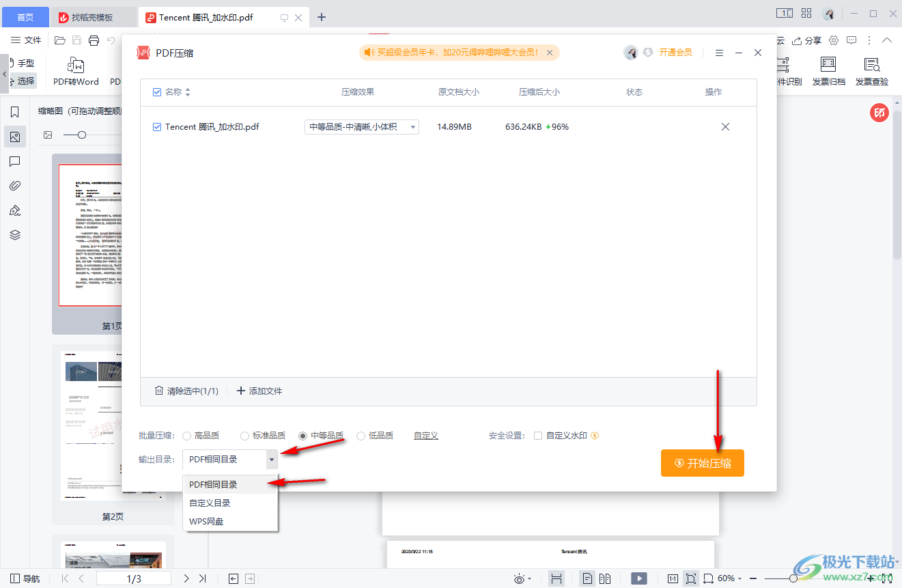Adjust the thumbnail size slider
This screenshot has height=588, width=902.
pyautogui.click(x=82, y=135)
